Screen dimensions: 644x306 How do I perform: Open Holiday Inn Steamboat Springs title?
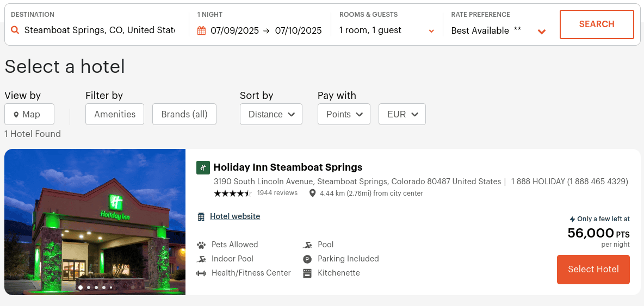coord(288,167)
